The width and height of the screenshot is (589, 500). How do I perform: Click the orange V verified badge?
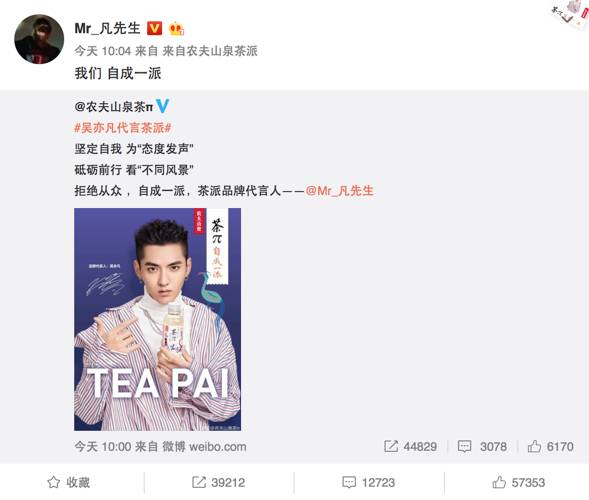pos(154,29)
